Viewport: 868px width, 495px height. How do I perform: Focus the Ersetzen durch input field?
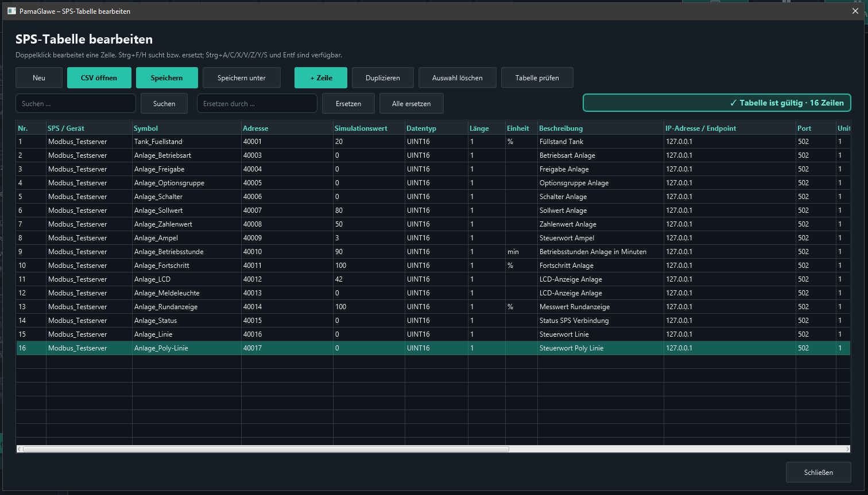click(257, 104)
